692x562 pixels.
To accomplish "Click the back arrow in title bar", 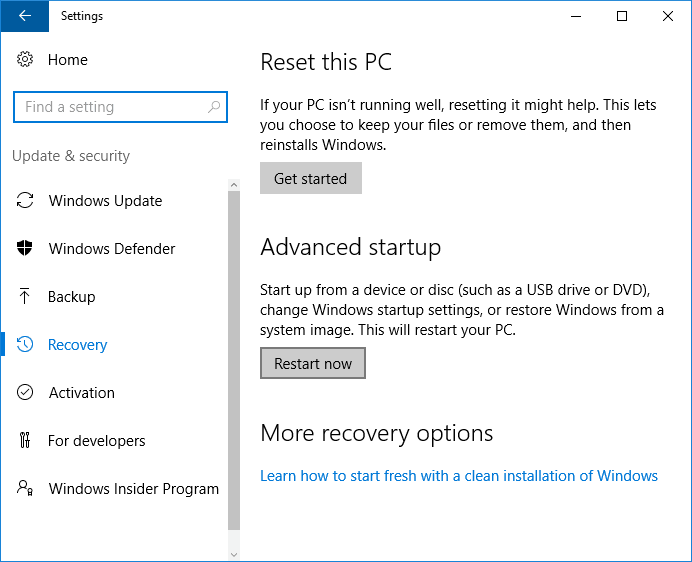I will (25, 16).
